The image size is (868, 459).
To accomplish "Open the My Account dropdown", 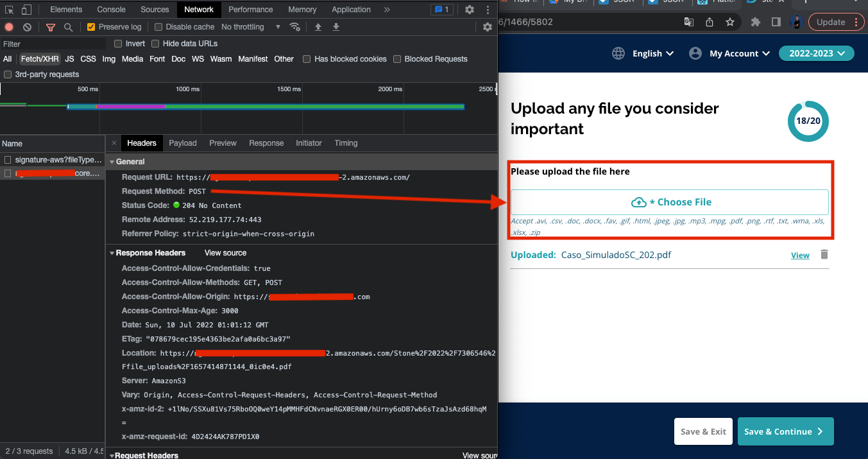I will (739, 53).
